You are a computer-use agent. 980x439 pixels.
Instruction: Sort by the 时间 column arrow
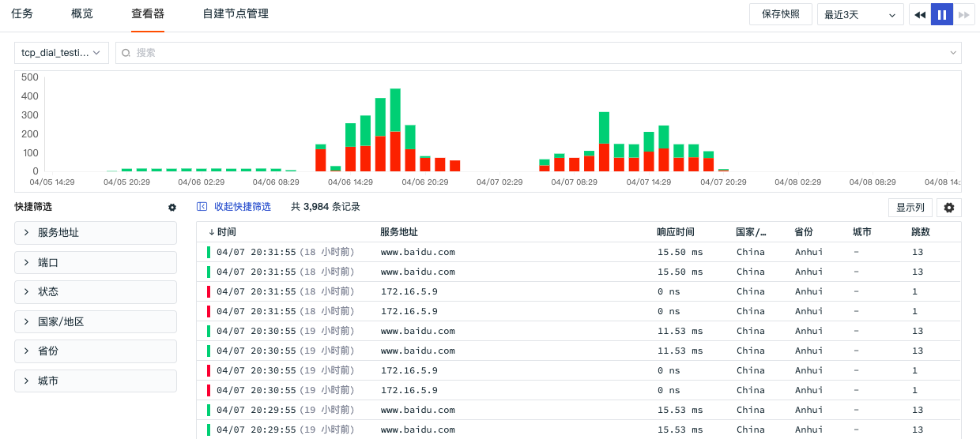(x=211, y=232)
